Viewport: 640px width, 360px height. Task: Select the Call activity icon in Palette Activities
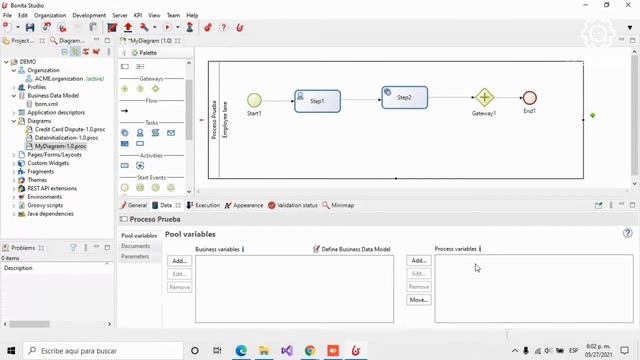point(125,165)
